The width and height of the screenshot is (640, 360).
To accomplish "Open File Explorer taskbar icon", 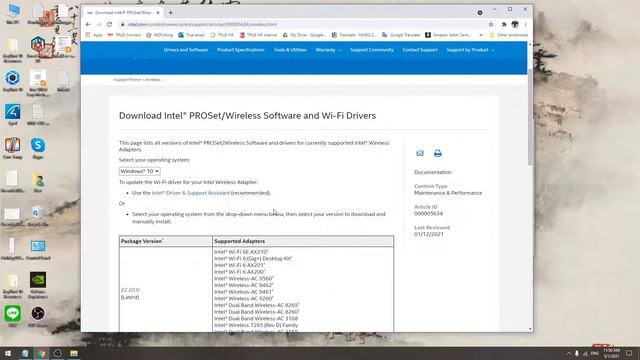I will (x=74, y=353).
